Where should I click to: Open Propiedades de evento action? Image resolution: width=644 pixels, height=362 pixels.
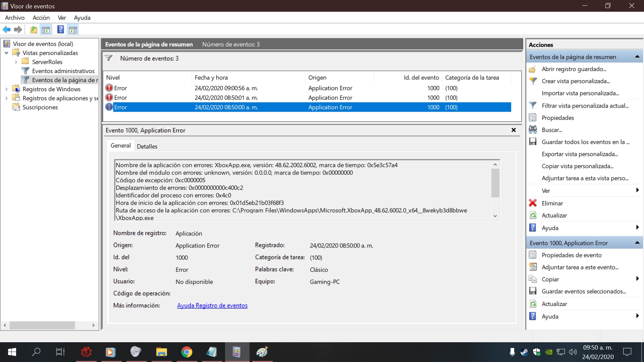pyautogui.click(x=571, y=255)
